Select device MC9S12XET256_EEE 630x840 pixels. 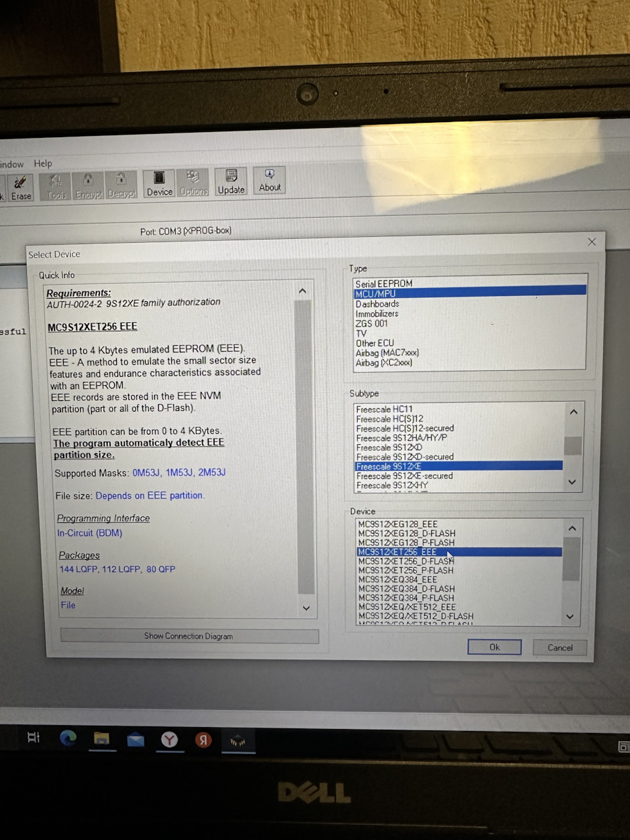(x=459, y=552)
